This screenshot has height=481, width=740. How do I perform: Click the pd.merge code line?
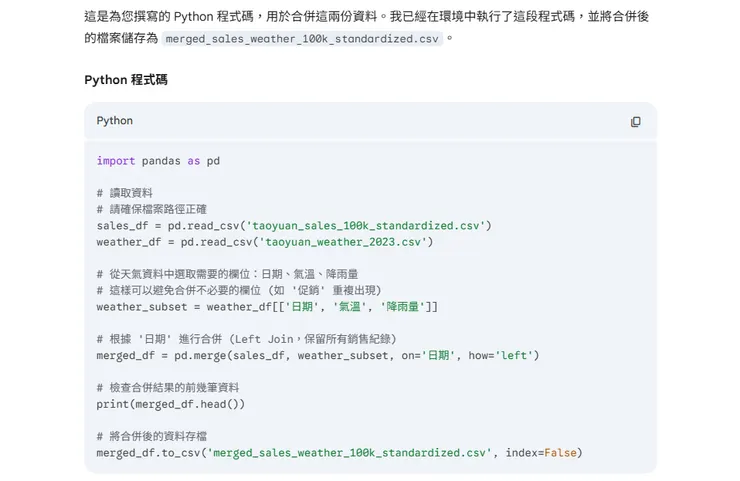318,355
